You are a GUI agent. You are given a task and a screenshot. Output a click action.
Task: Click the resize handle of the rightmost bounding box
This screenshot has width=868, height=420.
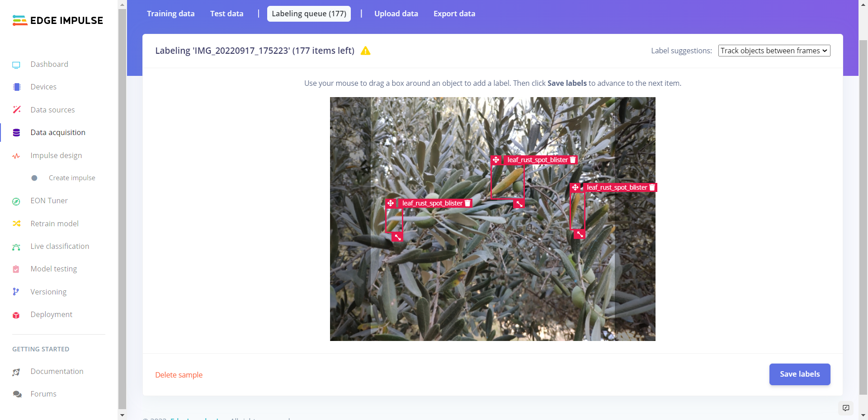click(580, 234)
